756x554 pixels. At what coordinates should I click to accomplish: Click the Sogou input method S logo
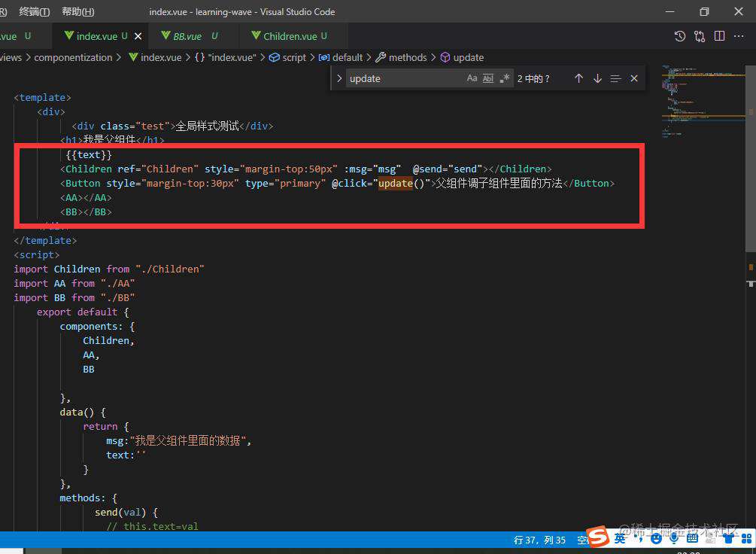tap(598, 537)
